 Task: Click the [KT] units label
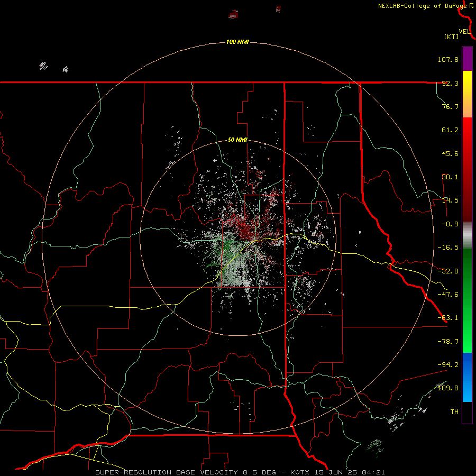[452, 36]
